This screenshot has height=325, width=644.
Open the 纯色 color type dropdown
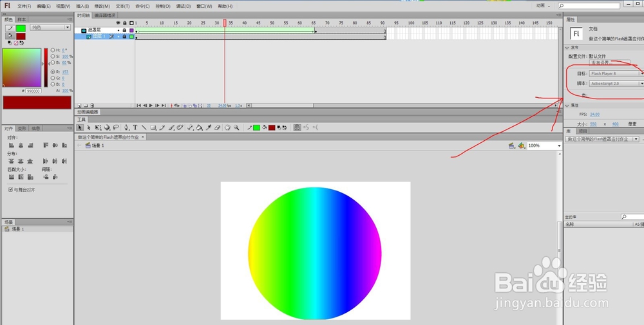click(x=50, y=28)
